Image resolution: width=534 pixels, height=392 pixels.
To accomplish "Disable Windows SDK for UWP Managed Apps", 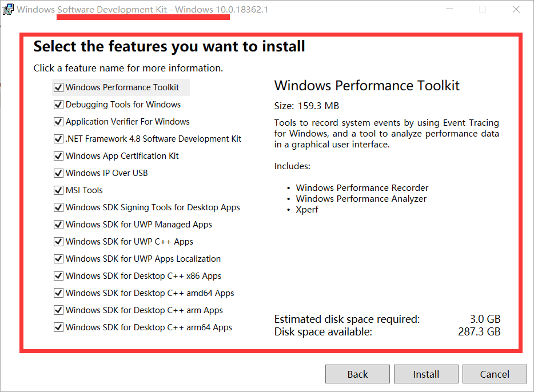I will (x=58, y=224).
